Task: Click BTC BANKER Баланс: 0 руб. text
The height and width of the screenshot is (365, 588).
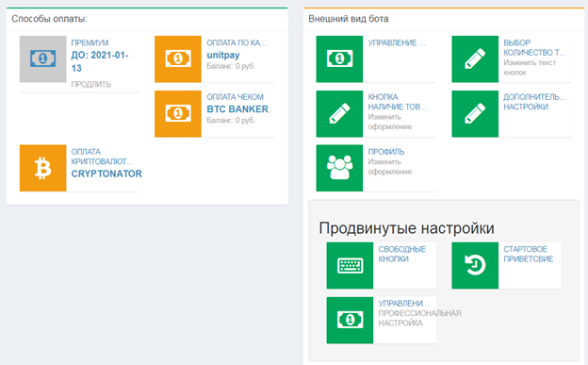Action: pos(231,120)
